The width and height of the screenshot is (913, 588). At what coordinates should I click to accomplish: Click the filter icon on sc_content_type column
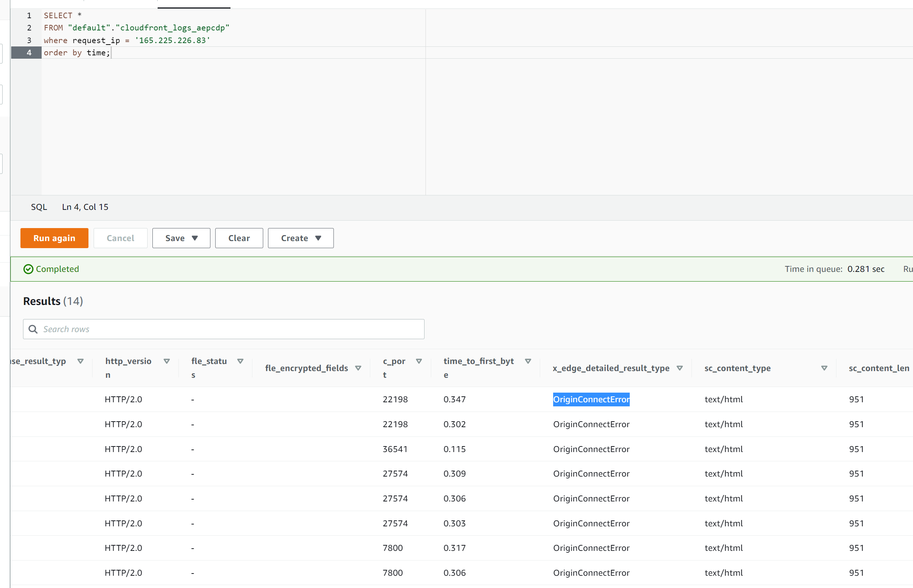(824, 368)
